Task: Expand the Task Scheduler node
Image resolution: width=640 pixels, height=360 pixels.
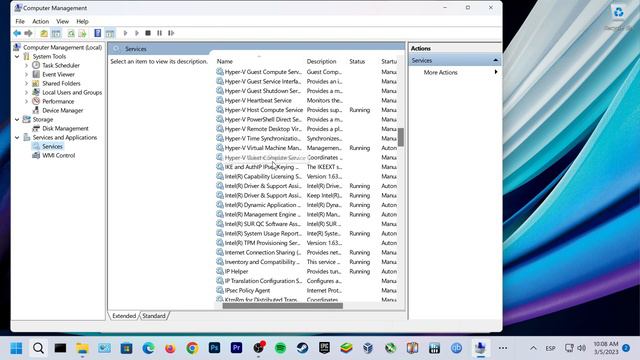Action: (27, 65)
